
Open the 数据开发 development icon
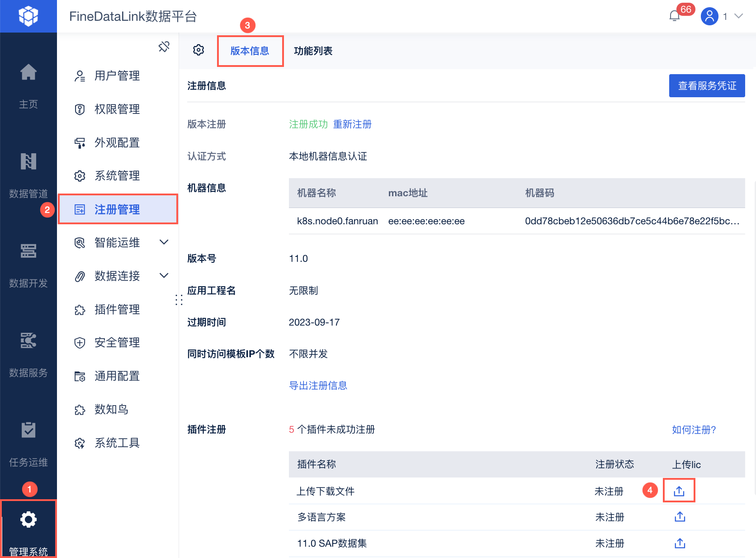[28, 251]
